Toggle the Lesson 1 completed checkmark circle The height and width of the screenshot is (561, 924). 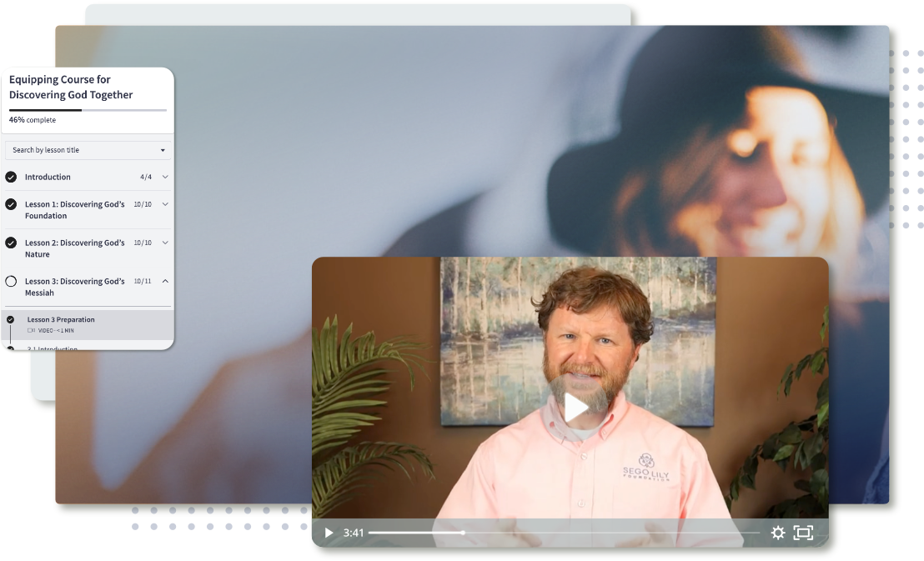click(x=11, y=204)
